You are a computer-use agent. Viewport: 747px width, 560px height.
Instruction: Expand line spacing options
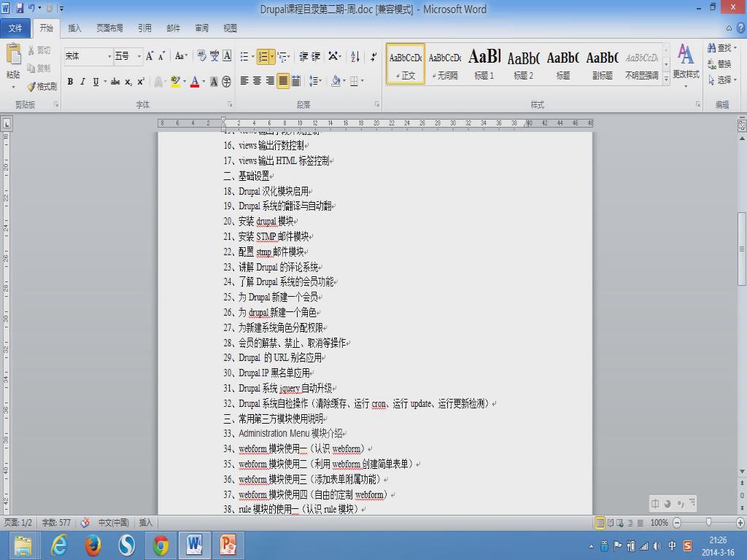tap(315, 82)
